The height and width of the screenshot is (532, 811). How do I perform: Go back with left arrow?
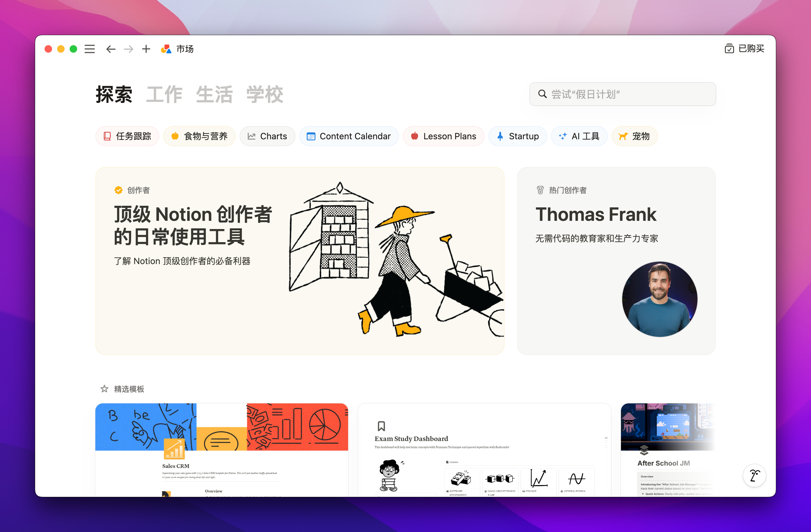[x=111, y=49]
